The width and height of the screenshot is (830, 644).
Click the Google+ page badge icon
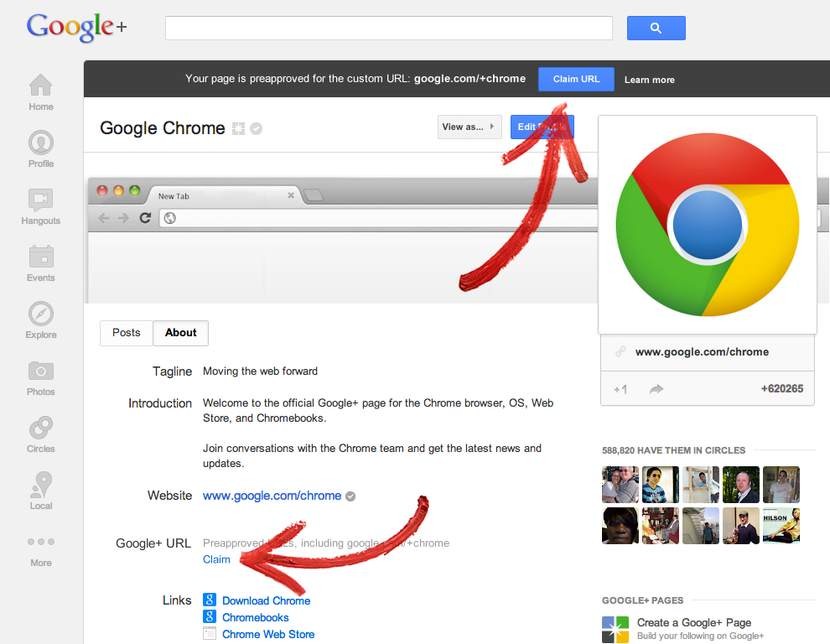pos(238,128)
